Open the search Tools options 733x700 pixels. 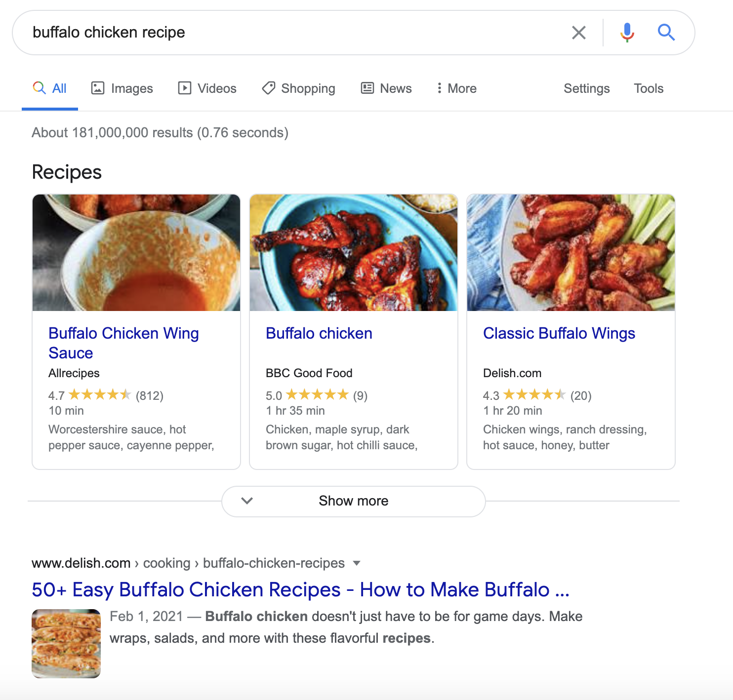point(649,88)
